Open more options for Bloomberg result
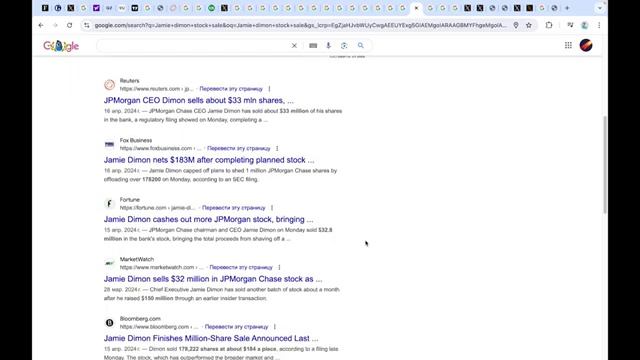This screenshot has width=640, height=360. (x=275, y=327)
